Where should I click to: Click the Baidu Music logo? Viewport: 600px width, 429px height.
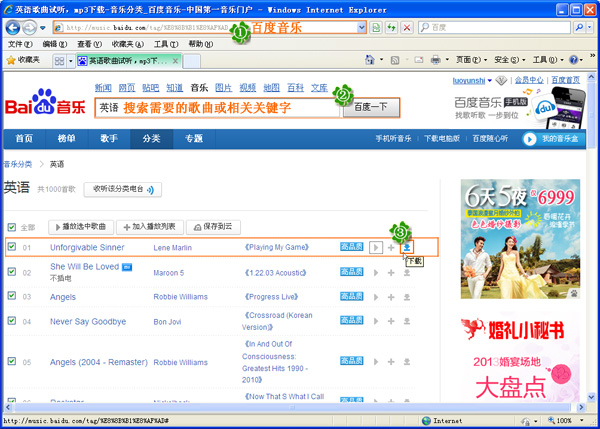(x=45, y=103)
